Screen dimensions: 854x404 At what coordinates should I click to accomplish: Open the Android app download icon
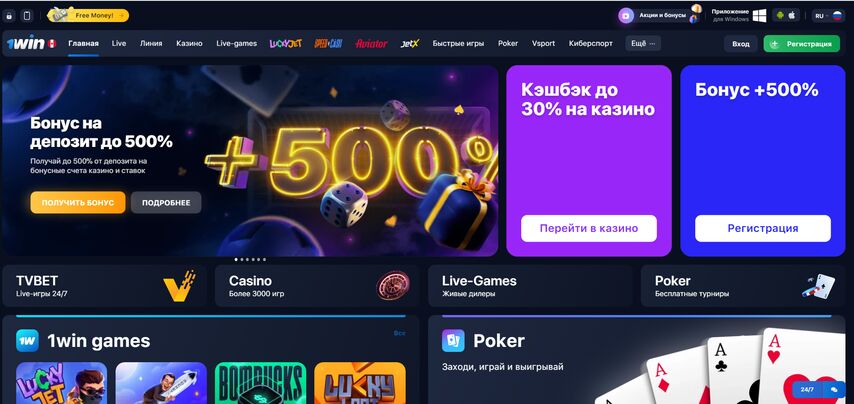[780, 15]
